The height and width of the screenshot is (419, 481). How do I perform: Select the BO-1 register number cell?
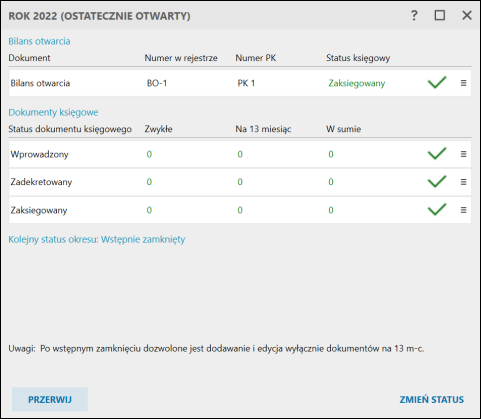157,83
